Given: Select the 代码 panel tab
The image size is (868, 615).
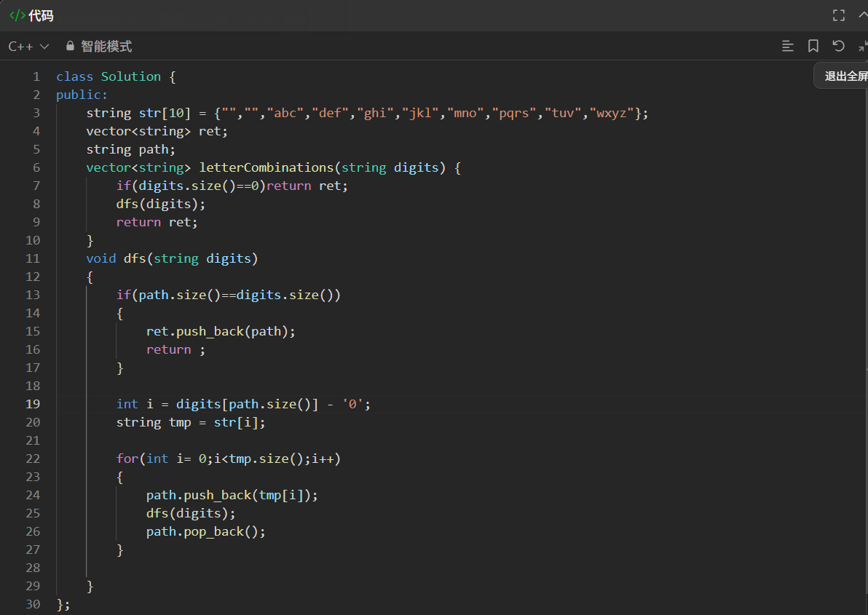Looking at the screenshot, I should click(32, 15).
